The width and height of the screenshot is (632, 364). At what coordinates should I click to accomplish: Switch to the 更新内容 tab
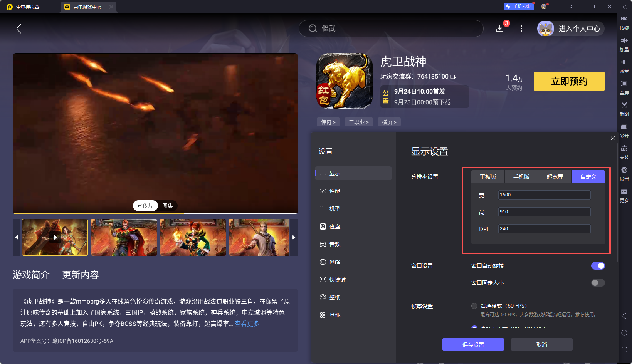pos(80,275)
